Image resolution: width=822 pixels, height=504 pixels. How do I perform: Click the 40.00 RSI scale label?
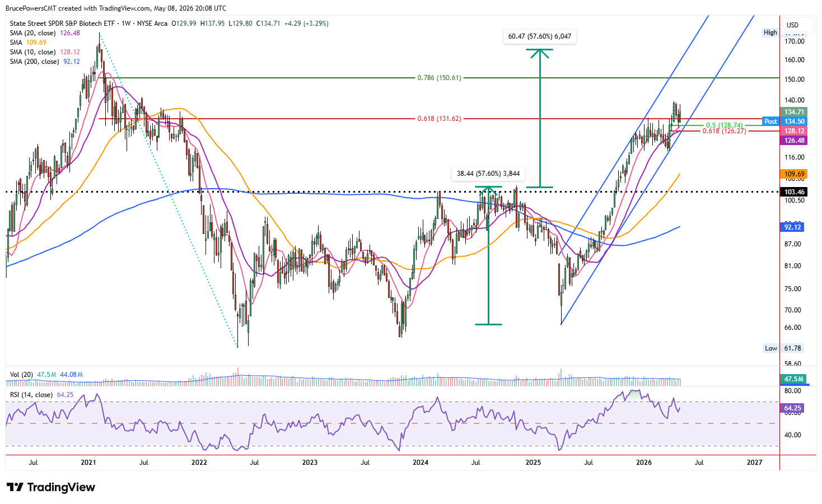(x=793, y=435)
